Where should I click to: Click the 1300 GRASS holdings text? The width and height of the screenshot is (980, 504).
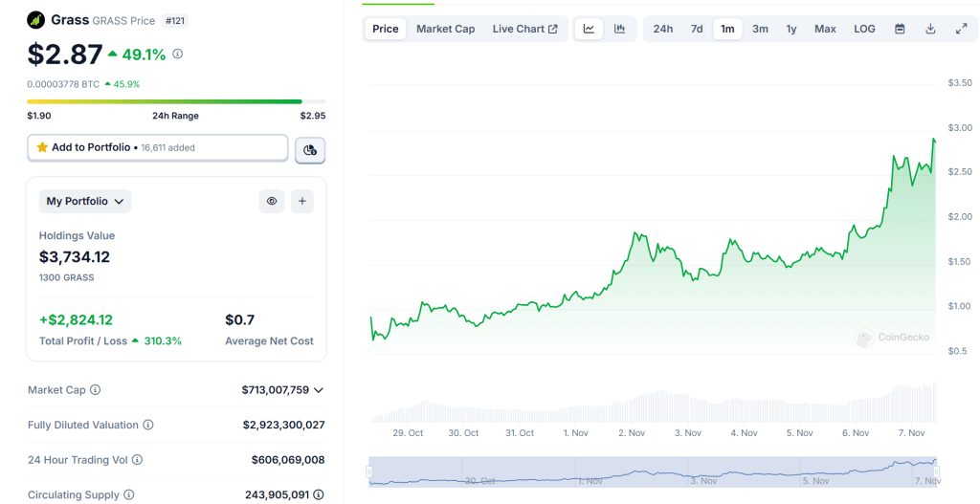click(67, 277)
